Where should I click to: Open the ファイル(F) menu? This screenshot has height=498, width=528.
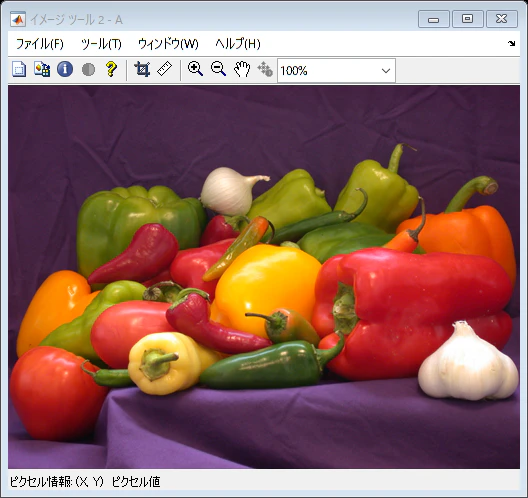point(40,44)
